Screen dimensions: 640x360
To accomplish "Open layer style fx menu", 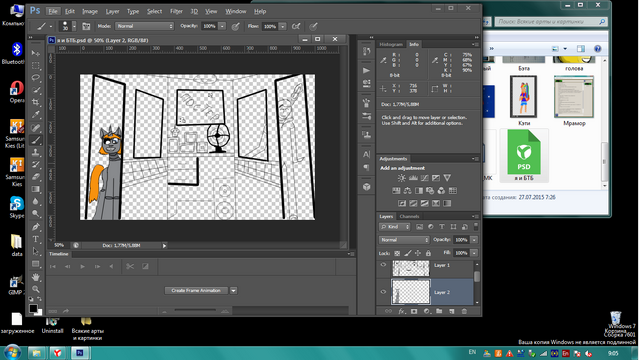I will point(402,311).
